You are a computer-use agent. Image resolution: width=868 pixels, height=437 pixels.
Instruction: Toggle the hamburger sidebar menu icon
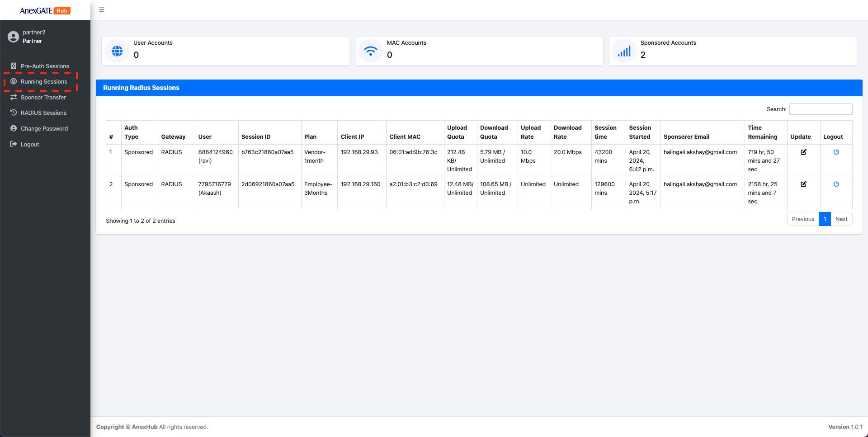click(x=102, y=9)
